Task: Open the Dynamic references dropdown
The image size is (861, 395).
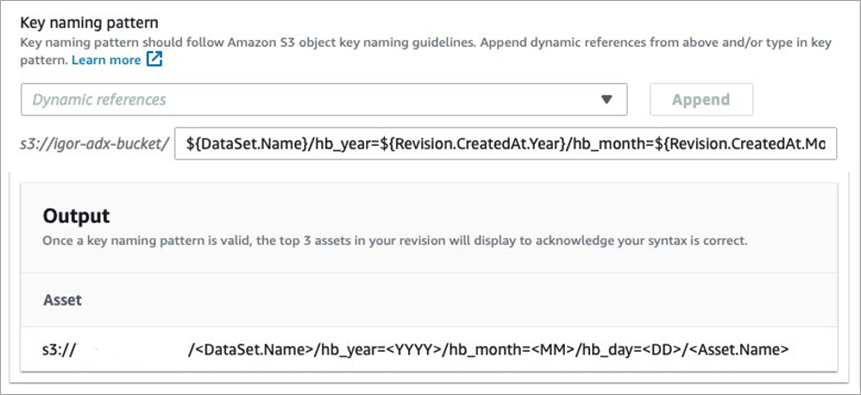Action: point(324,99)
